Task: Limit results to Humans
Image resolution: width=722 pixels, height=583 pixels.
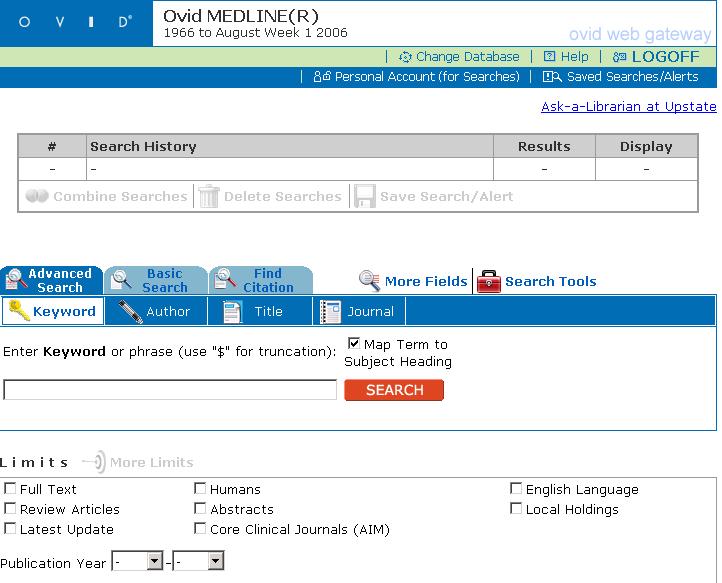Action: click(200, 489)
